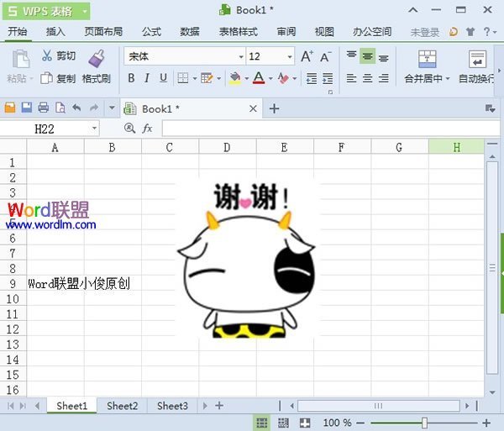Click the insert function fx icon
Screen dimensions: 504x431
[147, 129]
